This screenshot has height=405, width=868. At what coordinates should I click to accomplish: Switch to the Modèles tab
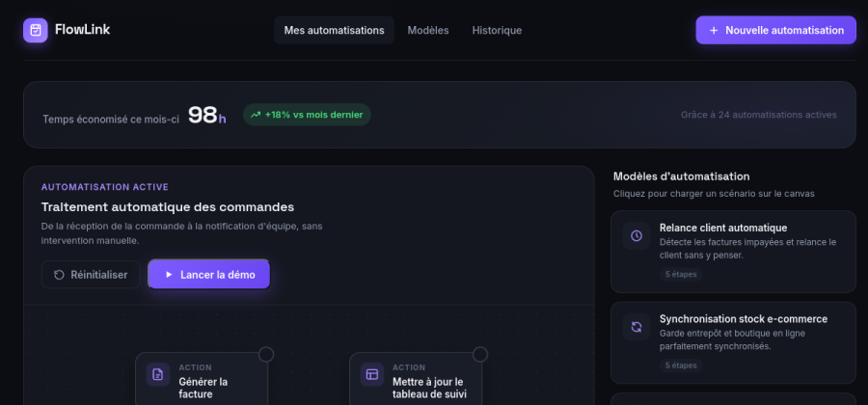[428, 30]
